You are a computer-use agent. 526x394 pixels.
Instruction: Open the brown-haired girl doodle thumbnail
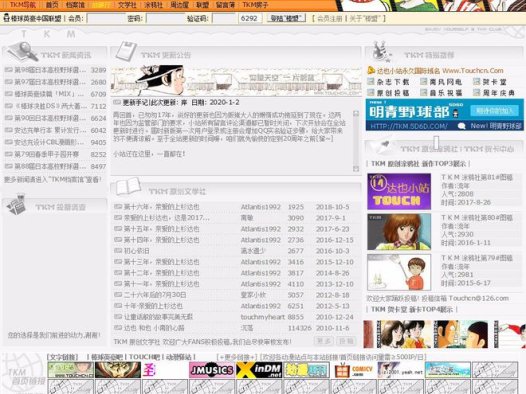[x=399, y=232]
